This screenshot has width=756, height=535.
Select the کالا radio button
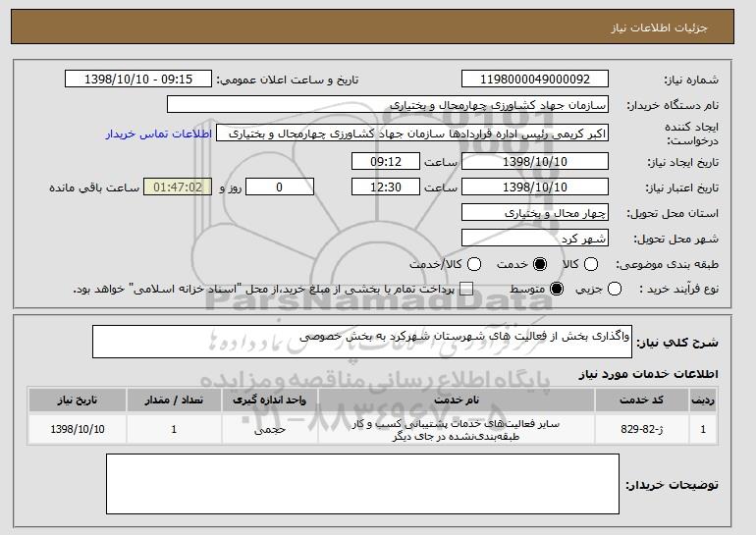(591, 264)
